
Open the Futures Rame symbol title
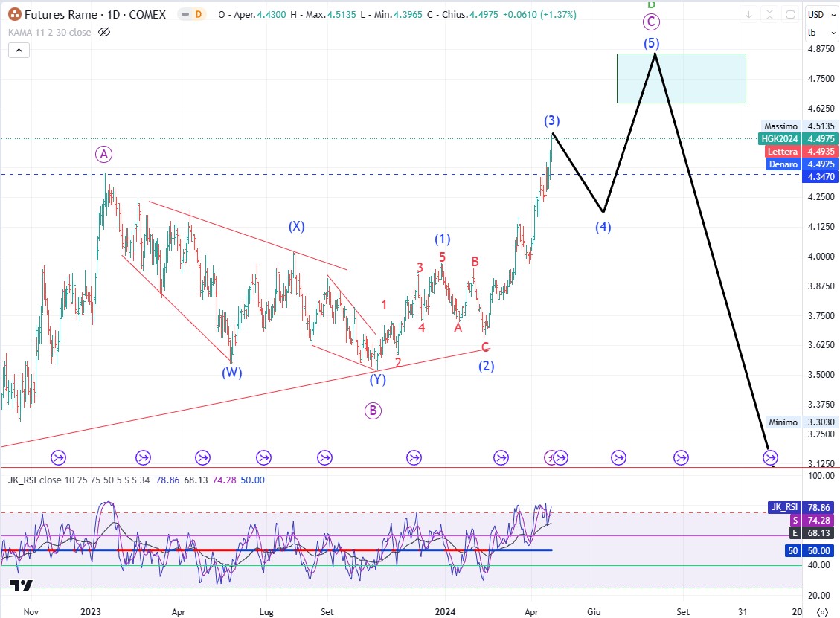[94, 14]
